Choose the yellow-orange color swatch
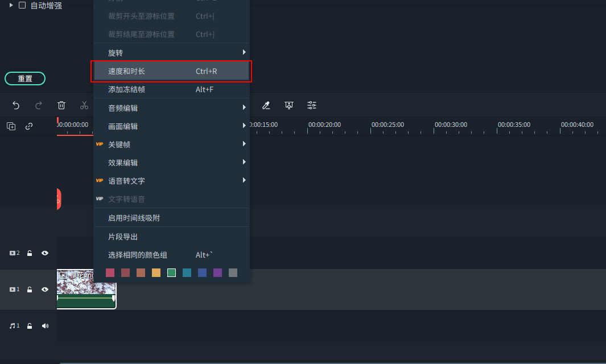 (x=156, y=273)
